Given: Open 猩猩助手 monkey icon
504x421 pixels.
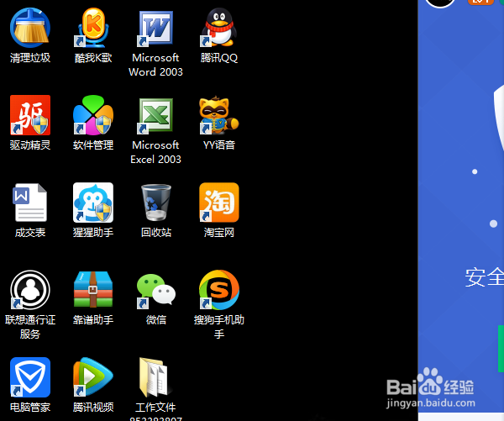Looking at the screenshot, I should [x=93, y=203].
